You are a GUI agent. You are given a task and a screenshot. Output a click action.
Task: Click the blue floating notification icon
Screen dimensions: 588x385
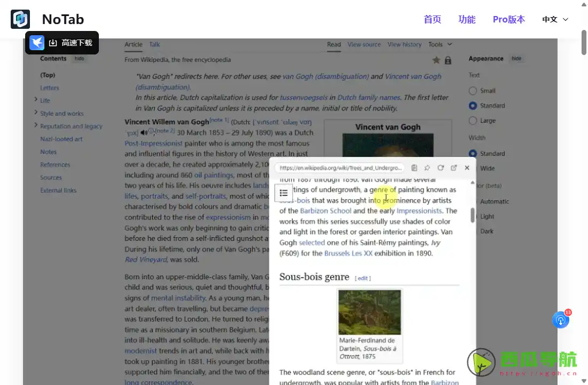[x=561, y=320]
